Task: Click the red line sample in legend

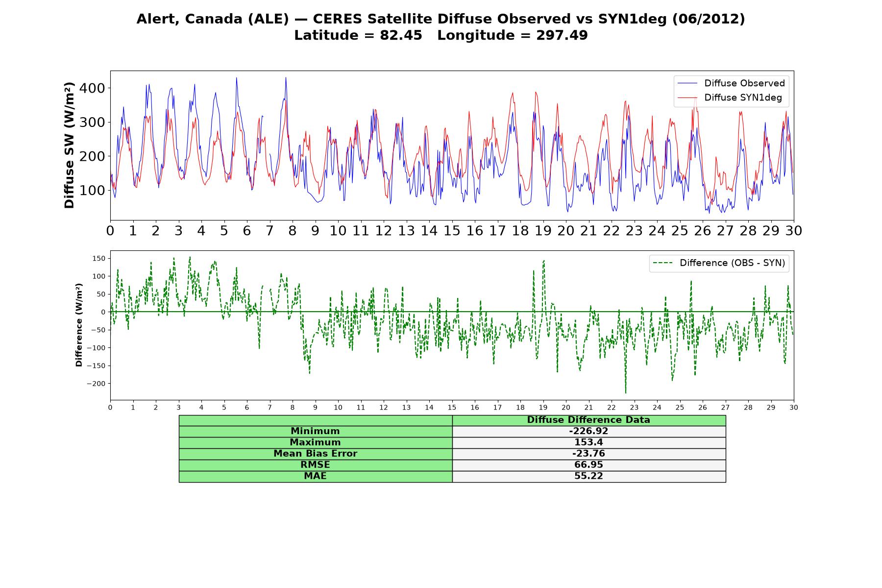Action: (687, 98)
